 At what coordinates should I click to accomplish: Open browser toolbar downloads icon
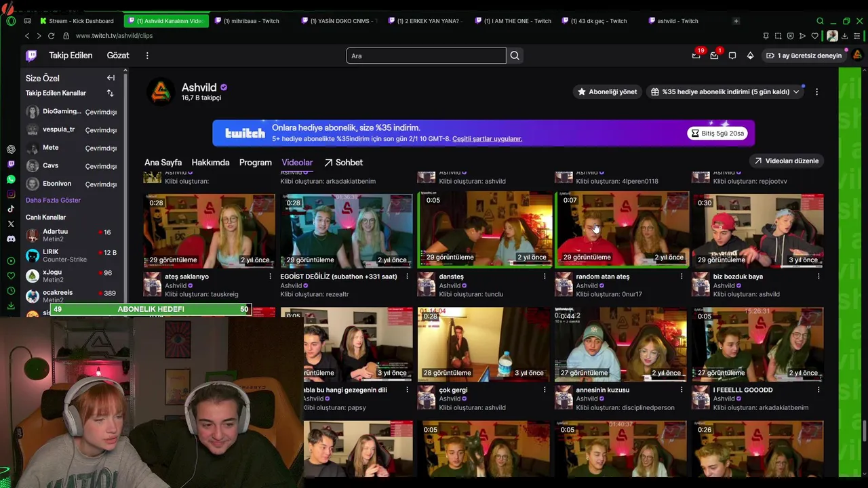click(x=845, y=36)
